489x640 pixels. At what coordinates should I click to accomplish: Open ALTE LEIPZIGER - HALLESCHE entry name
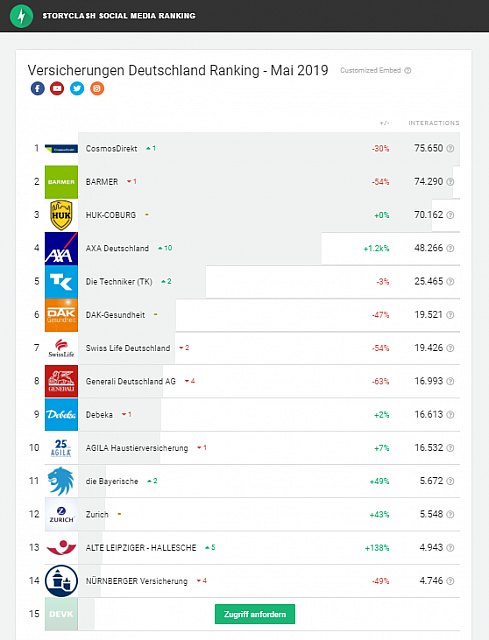pos(141,548)
